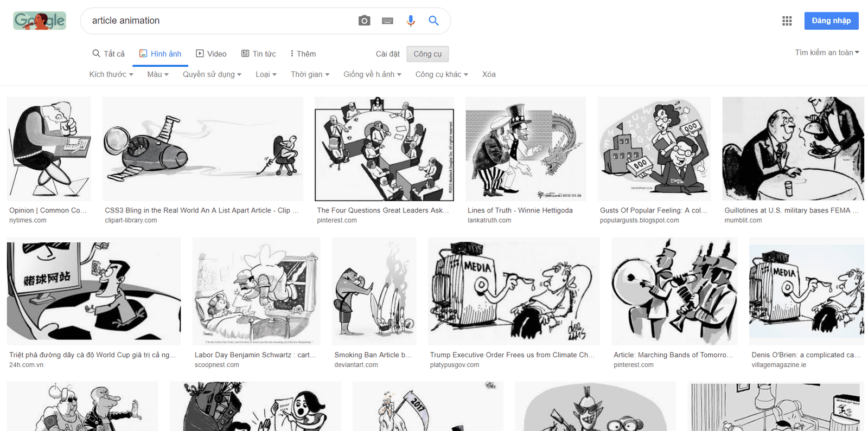The height and width of the screenshot is (431, 868).
Task: Expand the Tìm kiếm an toàn dropdown
Action: [827, 53]
